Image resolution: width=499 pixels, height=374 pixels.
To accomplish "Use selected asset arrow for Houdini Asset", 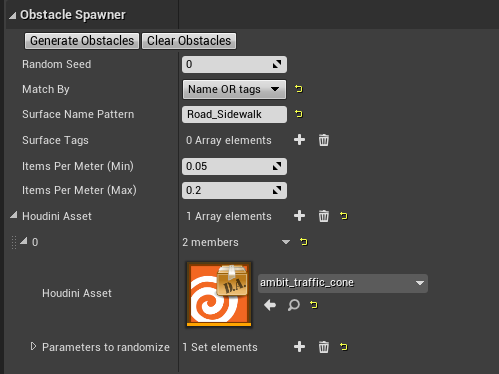I will point(270,305).
